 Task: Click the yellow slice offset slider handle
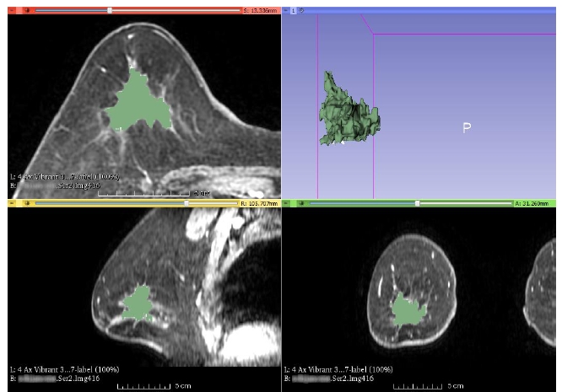[x=186, y=203]
